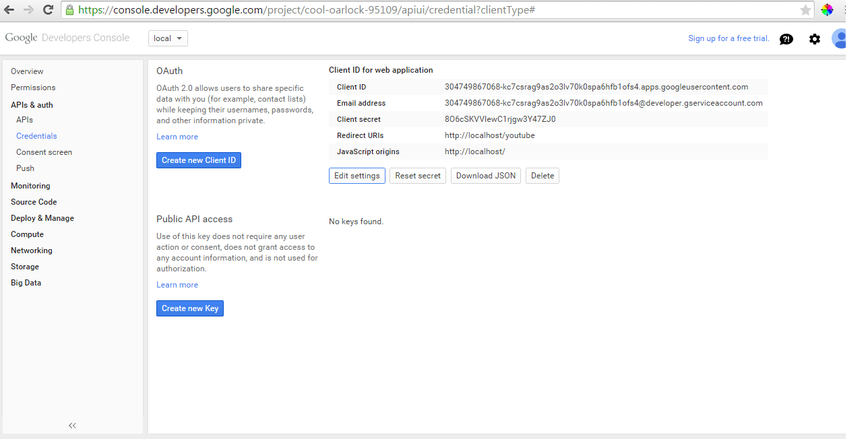The height and width of the screenshot is (439, 868).
Task: Open the user account avatar
Action: tap(839, 38)
